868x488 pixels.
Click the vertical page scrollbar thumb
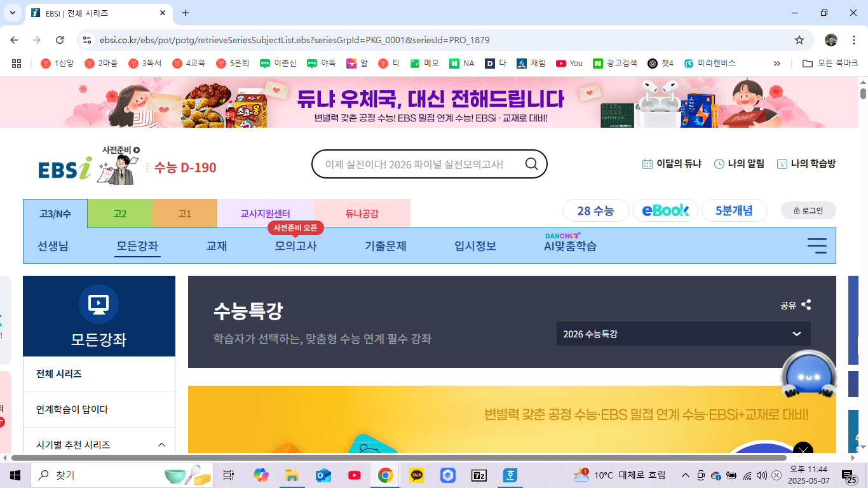pos(864,93)
